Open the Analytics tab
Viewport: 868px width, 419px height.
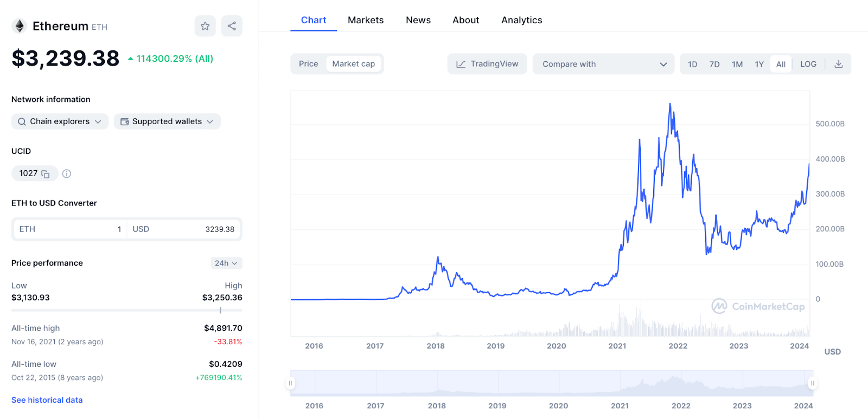(522, 20)
